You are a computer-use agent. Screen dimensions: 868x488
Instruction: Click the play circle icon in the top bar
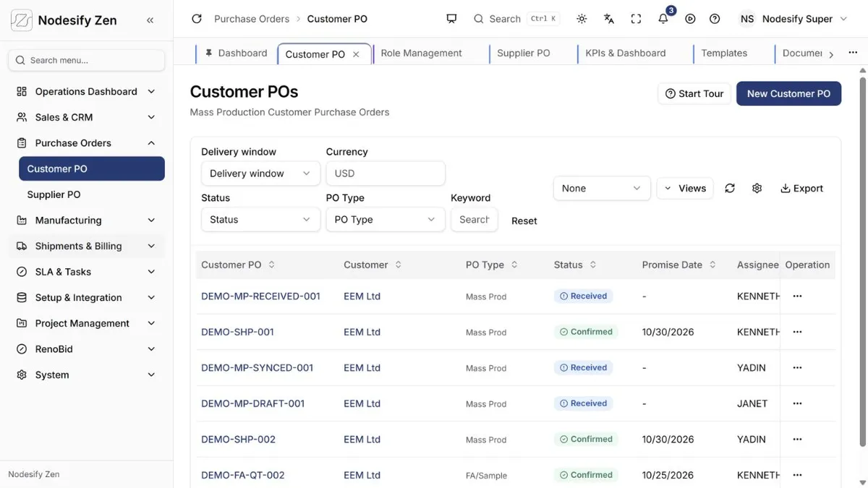click(x=690, y=19)
